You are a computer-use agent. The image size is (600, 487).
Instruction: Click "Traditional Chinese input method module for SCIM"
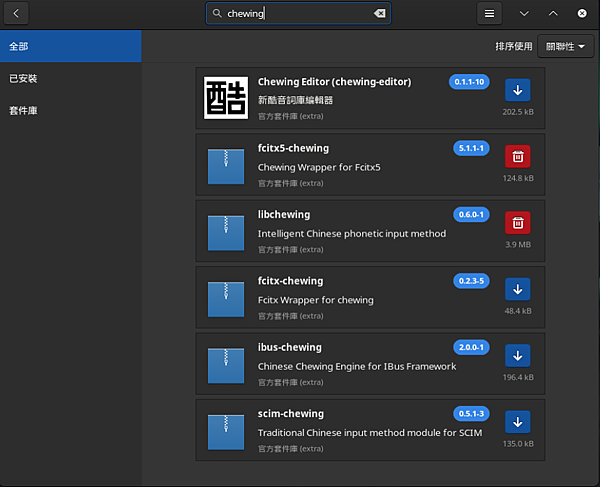[x=370, y=433]
